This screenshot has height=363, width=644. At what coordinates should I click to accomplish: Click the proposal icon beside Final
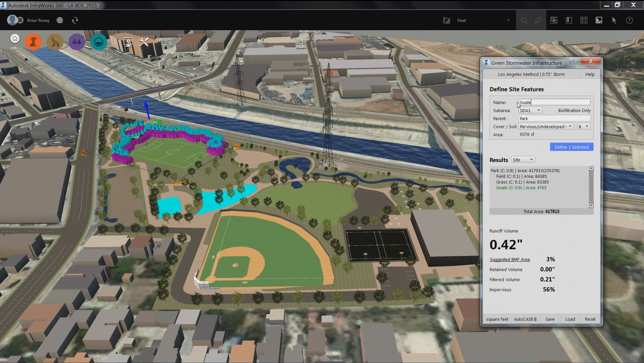point(447,20)
